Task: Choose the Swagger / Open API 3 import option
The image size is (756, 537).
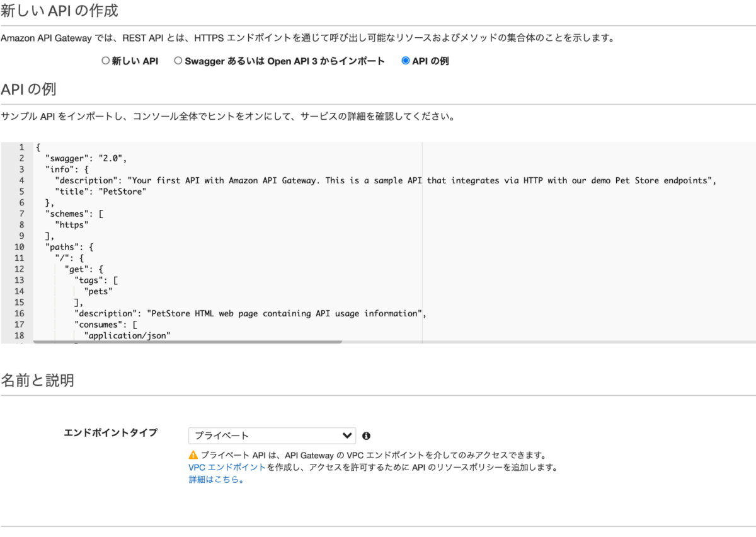Action: point(178,61)
